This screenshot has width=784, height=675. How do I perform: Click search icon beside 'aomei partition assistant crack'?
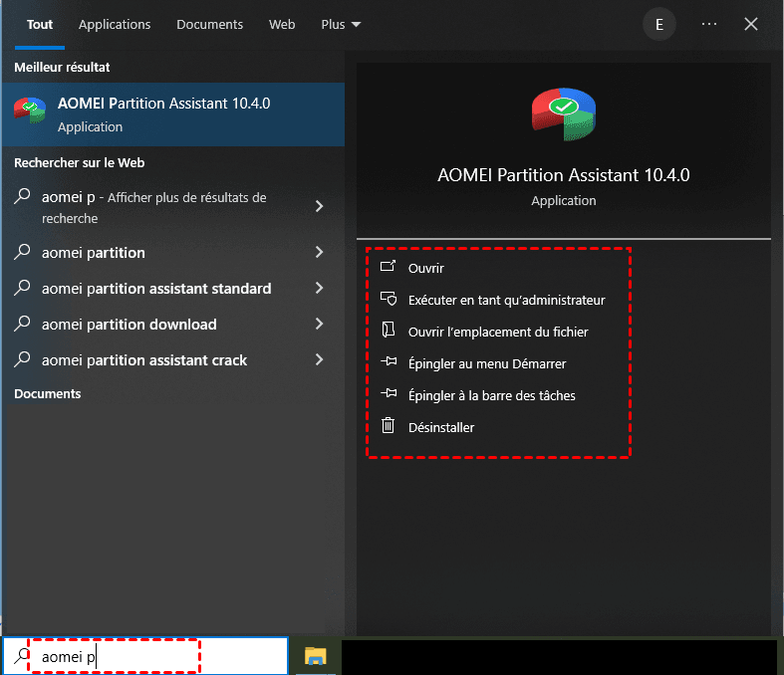[22, 359]
